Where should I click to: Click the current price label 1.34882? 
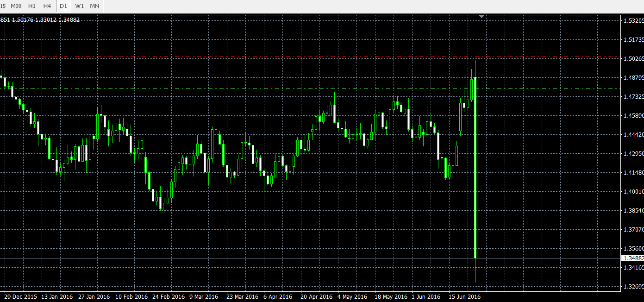pyautogui.click(x=633, y=258)
